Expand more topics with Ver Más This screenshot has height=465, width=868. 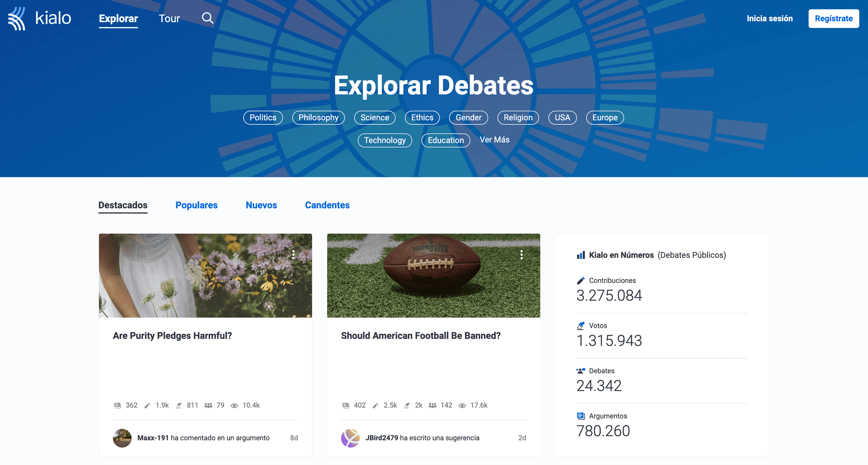coord(494,140)
